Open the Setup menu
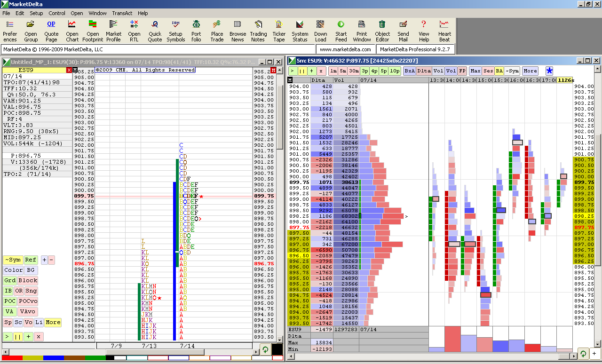This screenshot has height=364, width=602. (x=36, y=13)
